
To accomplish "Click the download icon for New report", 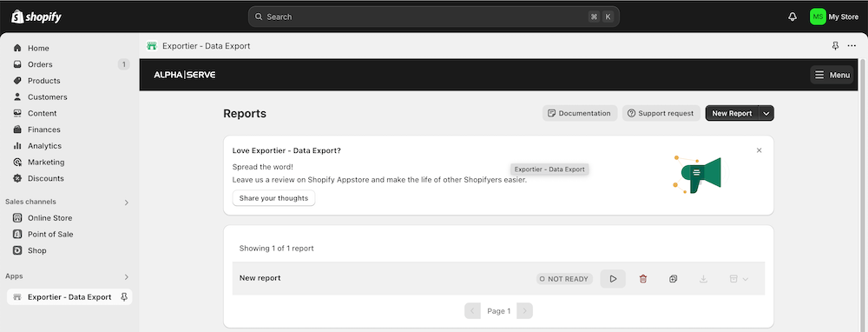I will [703, 279].
